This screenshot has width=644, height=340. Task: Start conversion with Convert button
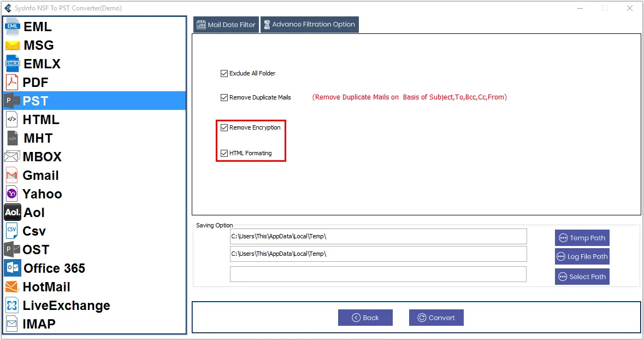tap(436, 318)
